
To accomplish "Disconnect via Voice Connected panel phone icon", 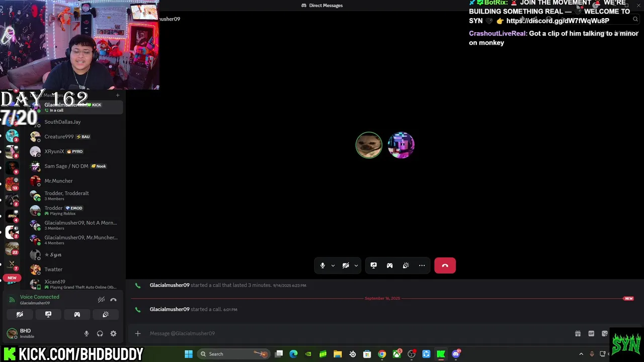I will click(113, 300).
